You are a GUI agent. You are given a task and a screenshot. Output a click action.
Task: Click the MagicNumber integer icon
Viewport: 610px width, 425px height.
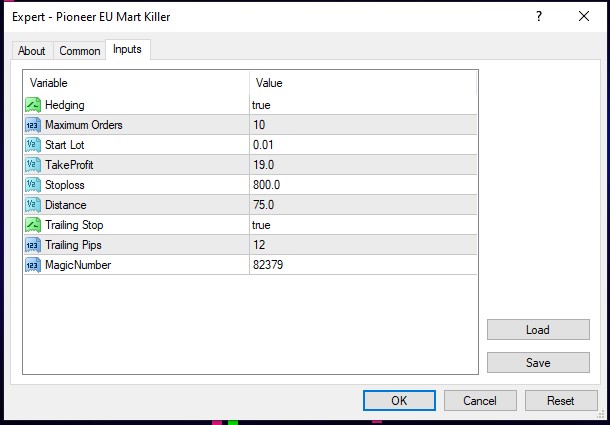(x=33, y=265)
